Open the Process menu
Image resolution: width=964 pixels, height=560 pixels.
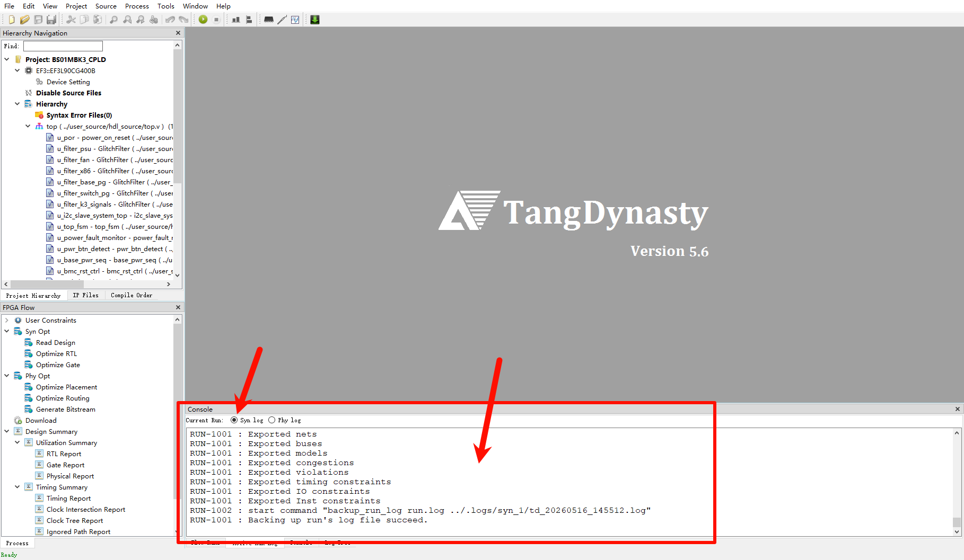[137, 6]
